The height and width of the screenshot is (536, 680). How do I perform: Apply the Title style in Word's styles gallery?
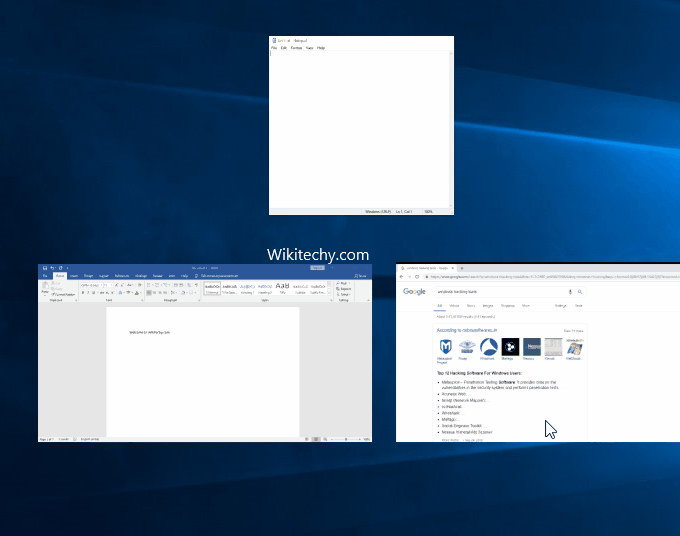point(282,288)
